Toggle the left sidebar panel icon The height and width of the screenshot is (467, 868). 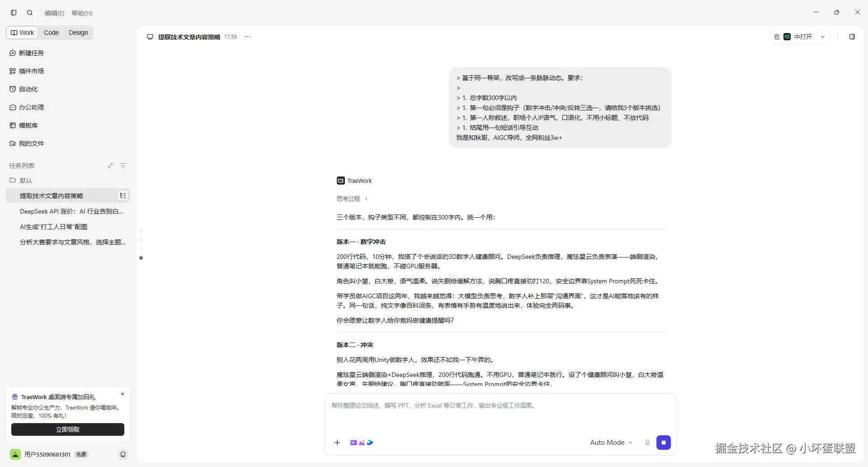[x=14, y=13]
